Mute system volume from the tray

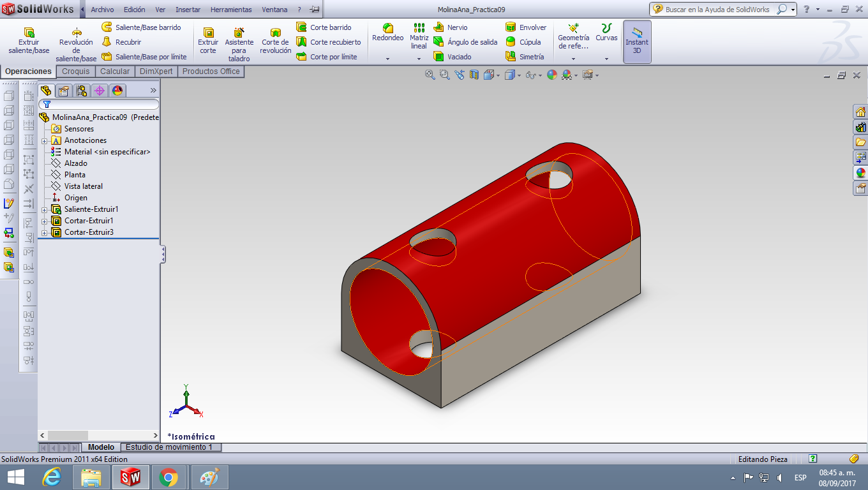point(780,476)
